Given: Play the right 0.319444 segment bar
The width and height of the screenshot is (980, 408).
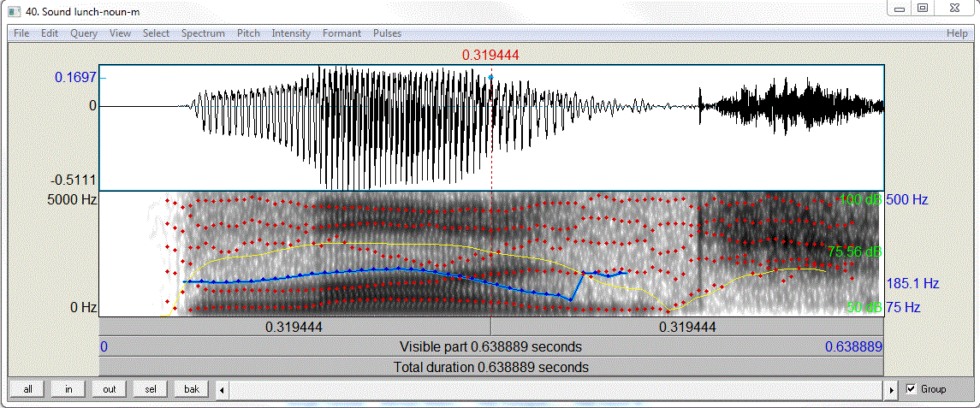Looking at the screenshot, I should pyautogui.click(x=687, y=326).
